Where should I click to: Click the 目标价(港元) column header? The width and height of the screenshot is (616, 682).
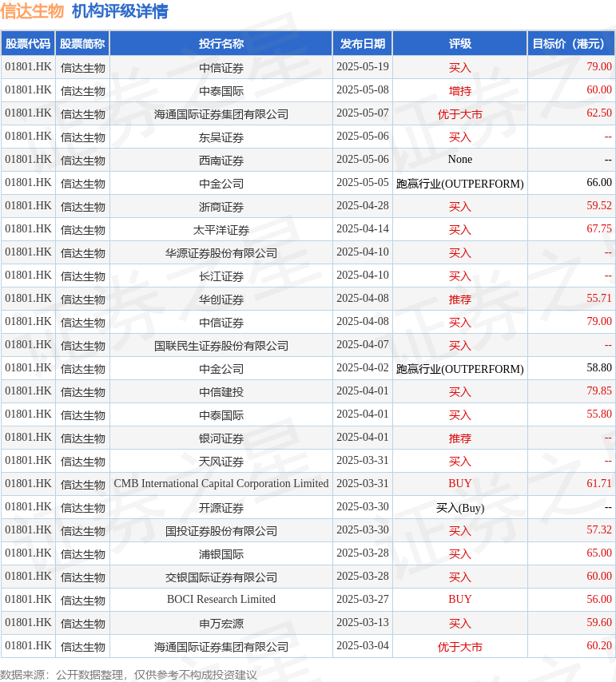pos(570,43)
